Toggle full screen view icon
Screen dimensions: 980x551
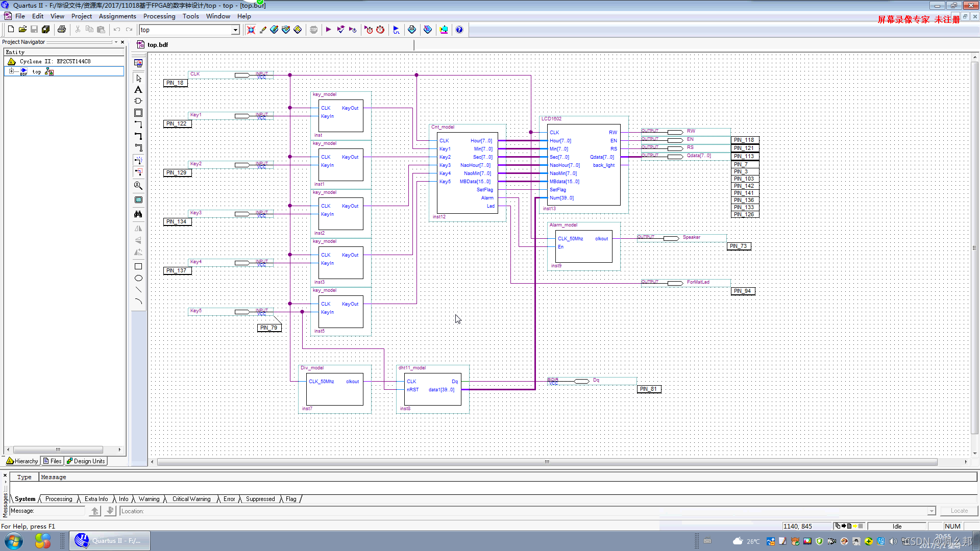pos(138,200)
